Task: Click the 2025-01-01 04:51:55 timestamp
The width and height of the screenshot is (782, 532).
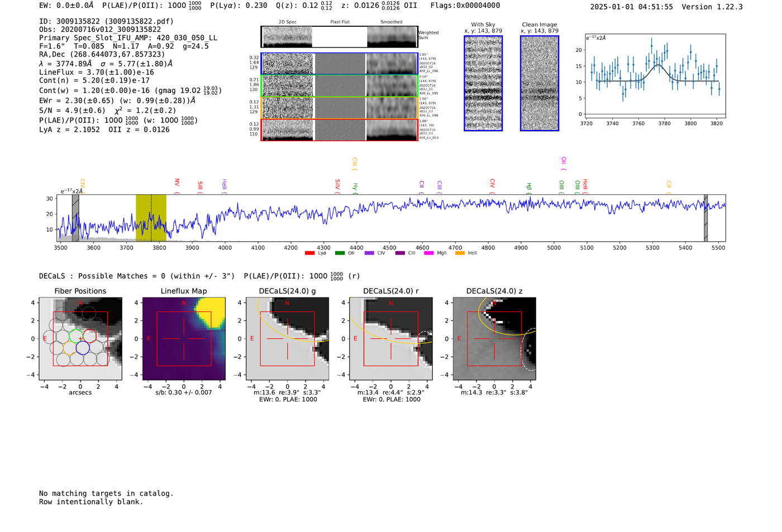Action: pyautogui.click(x=632, y=7)
